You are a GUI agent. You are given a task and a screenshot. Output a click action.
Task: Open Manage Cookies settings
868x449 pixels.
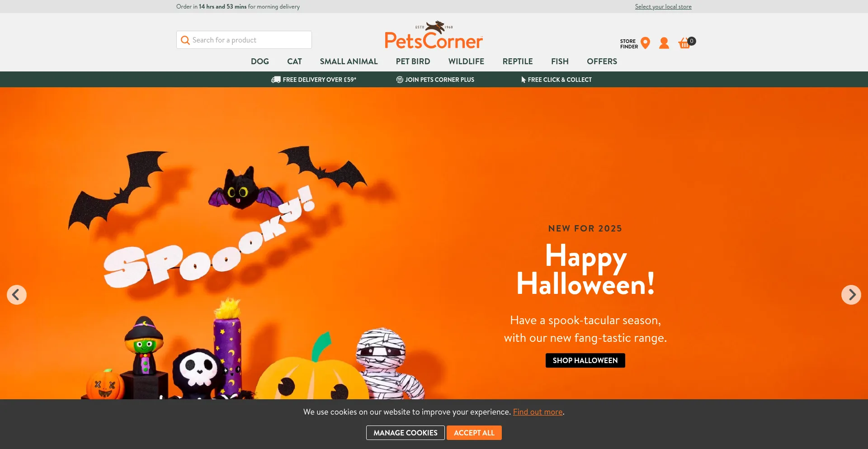(x=406, y=433)
